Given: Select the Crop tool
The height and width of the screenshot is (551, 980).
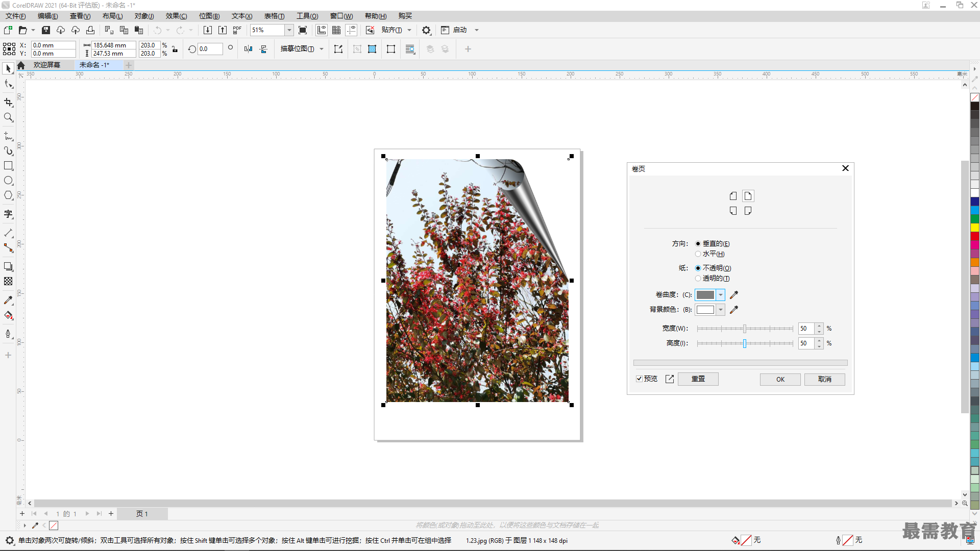Looking at the screenshot, I should tap(8, 102).
